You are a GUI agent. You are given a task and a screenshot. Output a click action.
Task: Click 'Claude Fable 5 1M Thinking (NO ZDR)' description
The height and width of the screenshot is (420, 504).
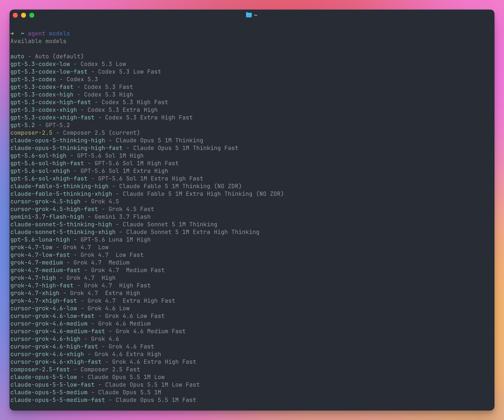(180, 186)
